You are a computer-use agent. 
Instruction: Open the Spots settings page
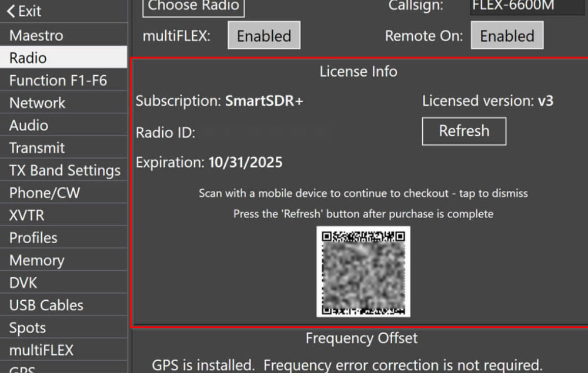(x=28, y=327)
